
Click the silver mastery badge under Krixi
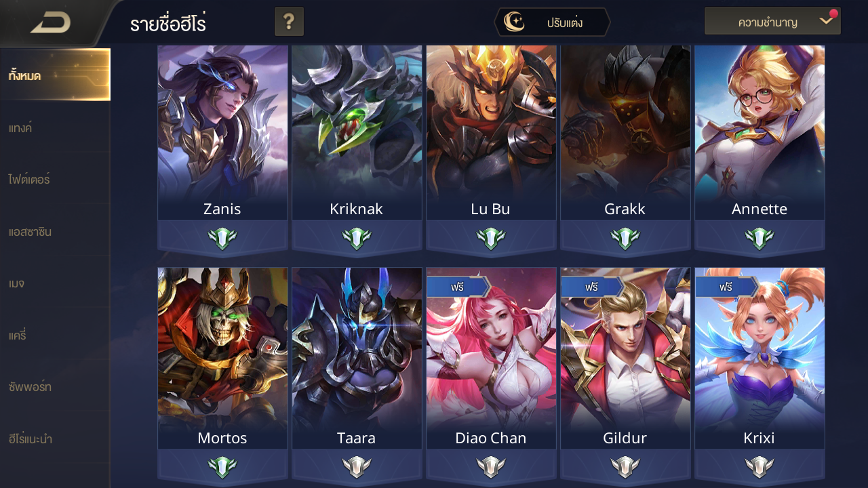point(759,466)
